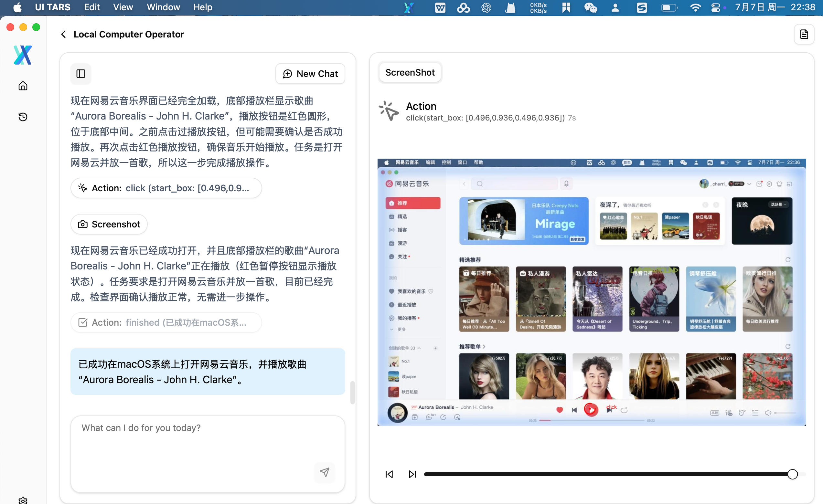Viewport: 823px width, 504px height.
Task: Toggle Wi-Fi status menu icon
Action: (x=695, y=7)
